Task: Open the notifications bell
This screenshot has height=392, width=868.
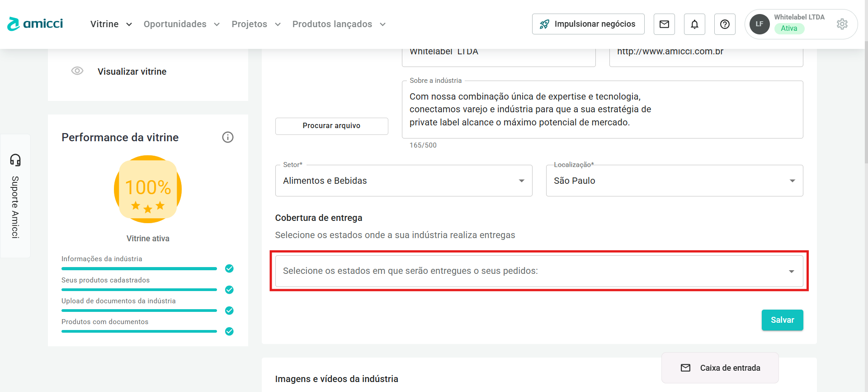Action: click(x=694, y=24)
